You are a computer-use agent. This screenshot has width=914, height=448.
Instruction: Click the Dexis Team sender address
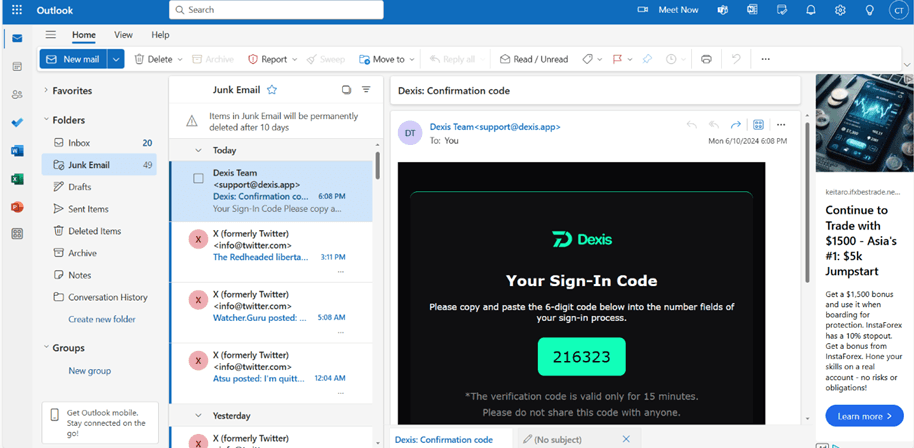click(495, 126)
